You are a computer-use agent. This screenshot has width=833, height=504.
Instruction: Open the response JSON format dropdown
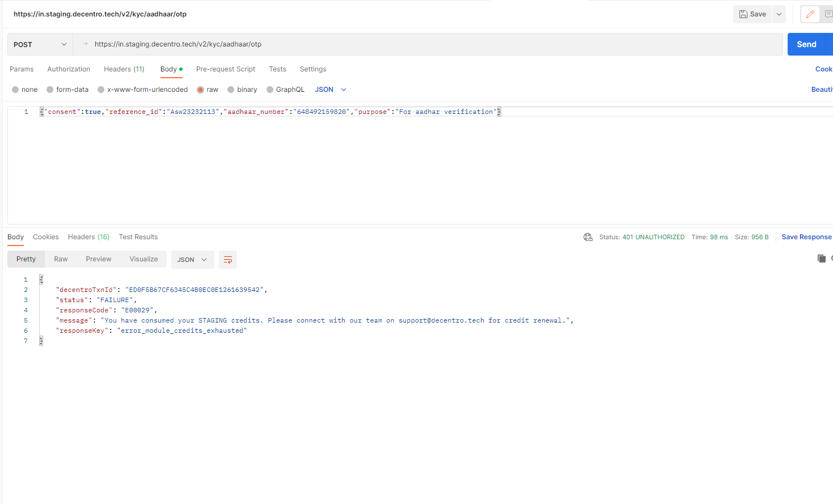tap(192, 260)
